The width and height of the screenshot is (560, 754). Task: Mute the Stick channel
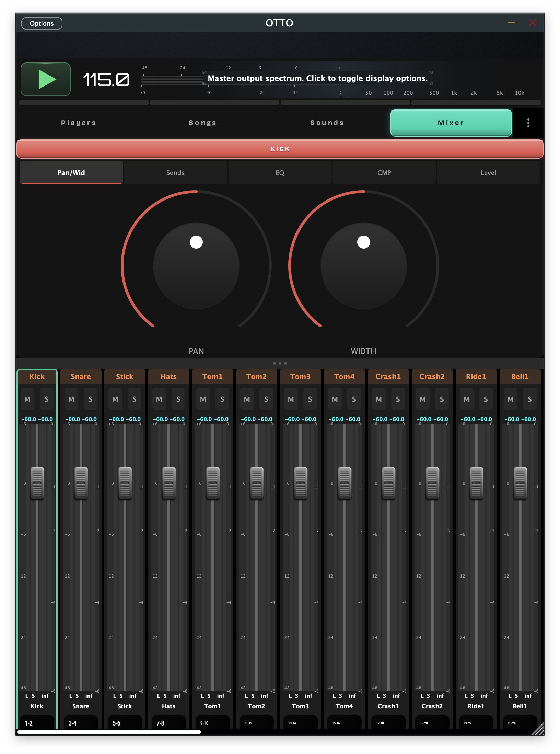[115, 399]
